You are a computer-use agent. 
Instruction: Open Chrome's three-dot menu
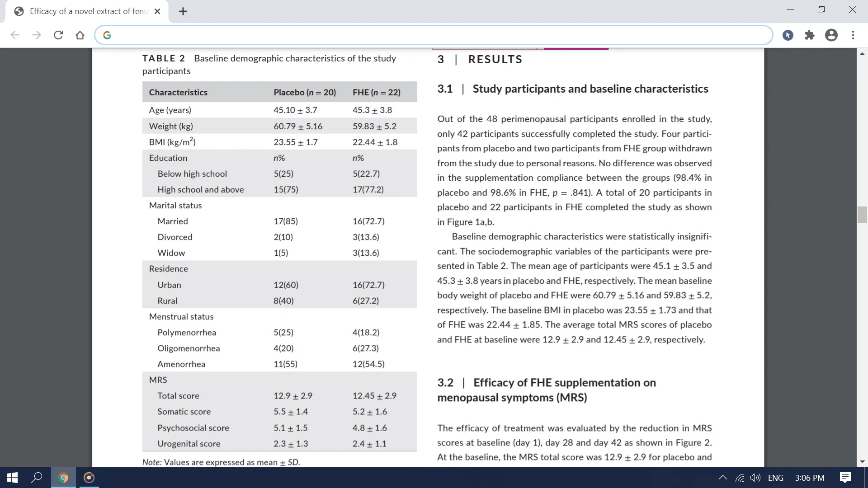pos(853,35)
